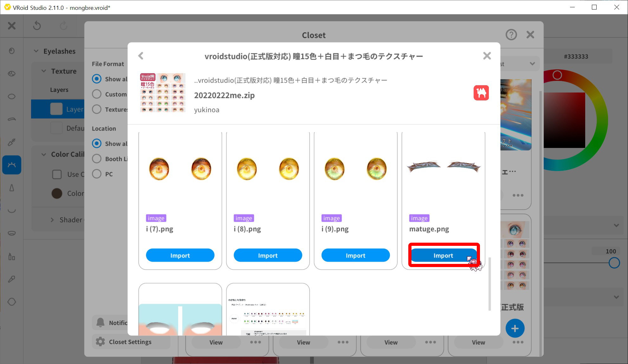Click the red BOOTH shop icon
The image size is (628, 364).
click(481, 93)
